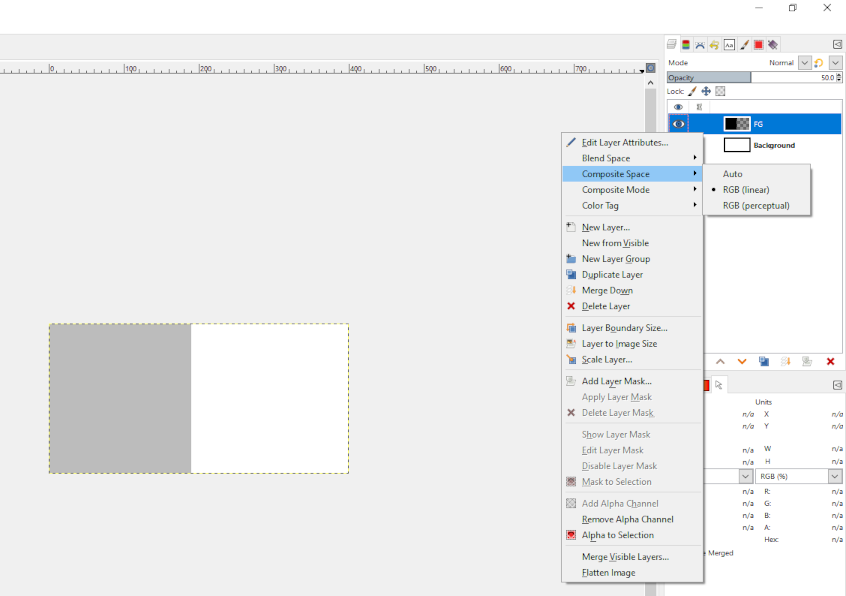Toggle visibility eye of FG layer
This screenshot has height=596, width=846.
[x=678, y=124]
